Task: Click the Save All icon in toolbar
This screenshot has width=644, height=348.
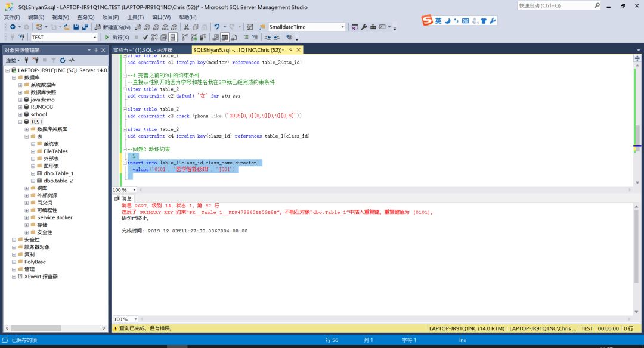Action: click(85, 27)
